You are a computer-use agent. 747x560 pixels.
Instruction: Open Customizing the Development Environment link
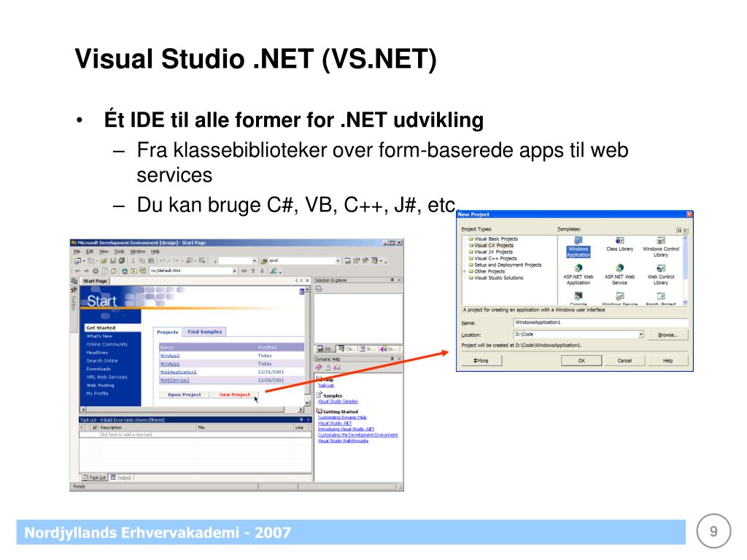357,435
